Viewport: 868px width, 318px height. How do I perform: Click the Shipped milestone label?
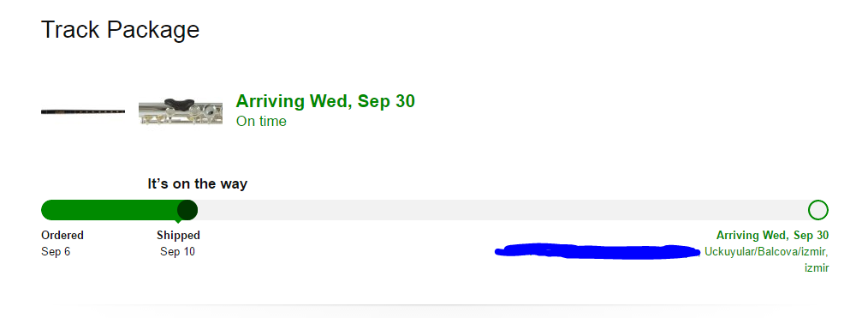(x=178, y=235)
